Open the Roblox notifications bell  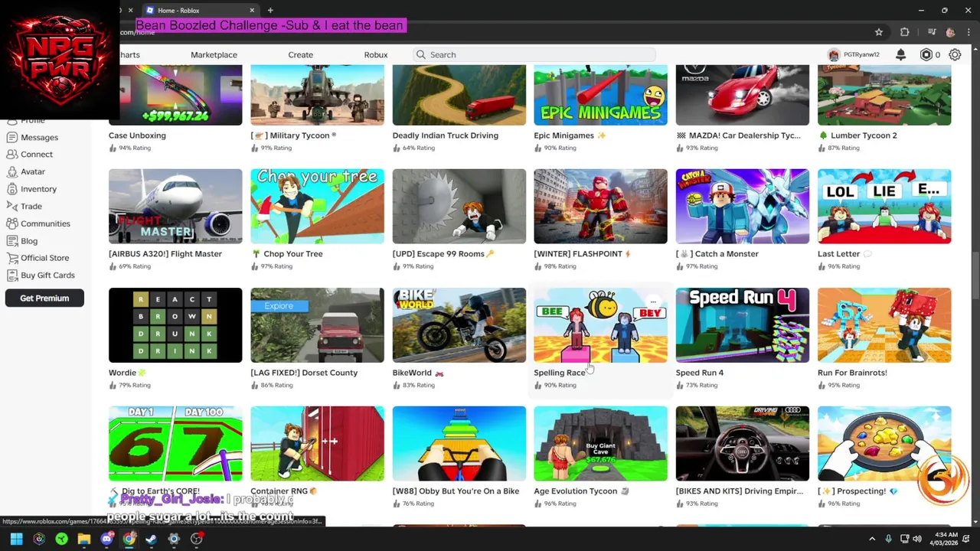click(901, 54)
